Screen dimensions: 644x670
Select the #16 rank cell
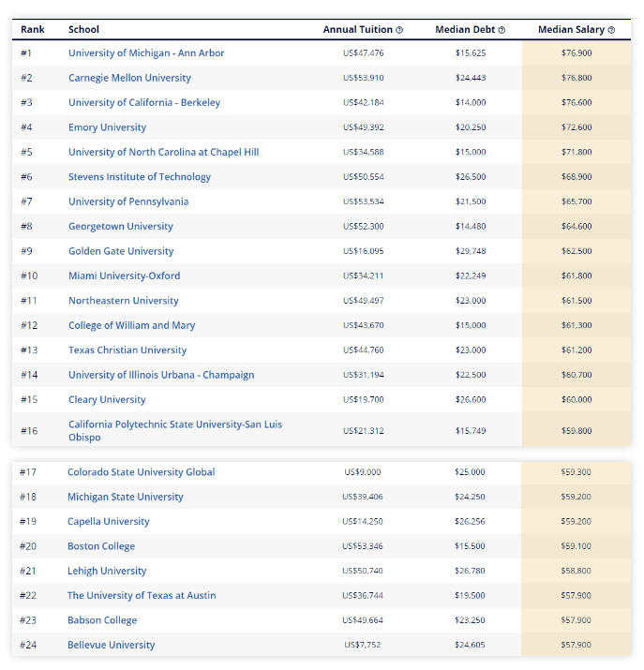(29, 431)
